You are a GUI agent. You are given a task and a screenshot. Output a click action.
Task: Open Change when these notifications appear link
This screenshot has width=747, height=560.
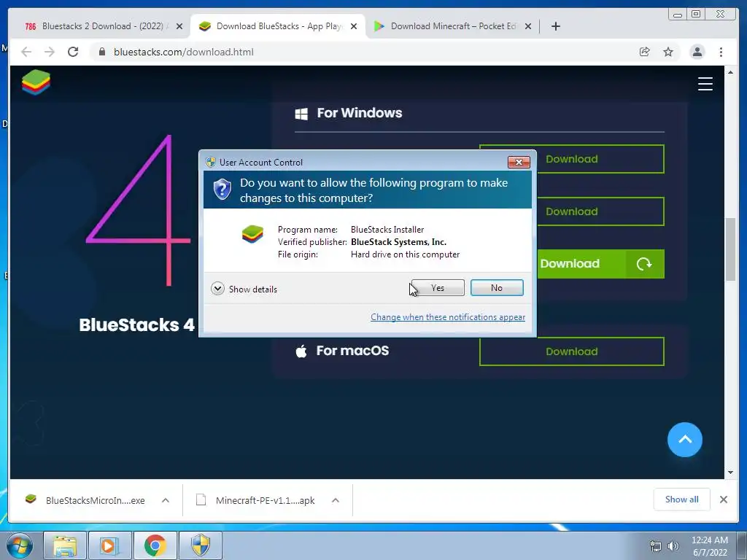point(448,317)
